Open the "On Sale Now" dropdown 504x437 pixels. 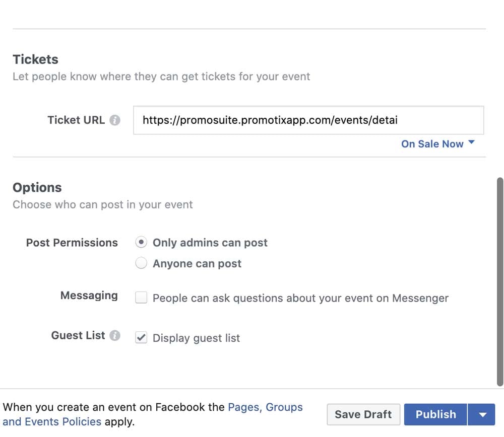coord(432,144)
